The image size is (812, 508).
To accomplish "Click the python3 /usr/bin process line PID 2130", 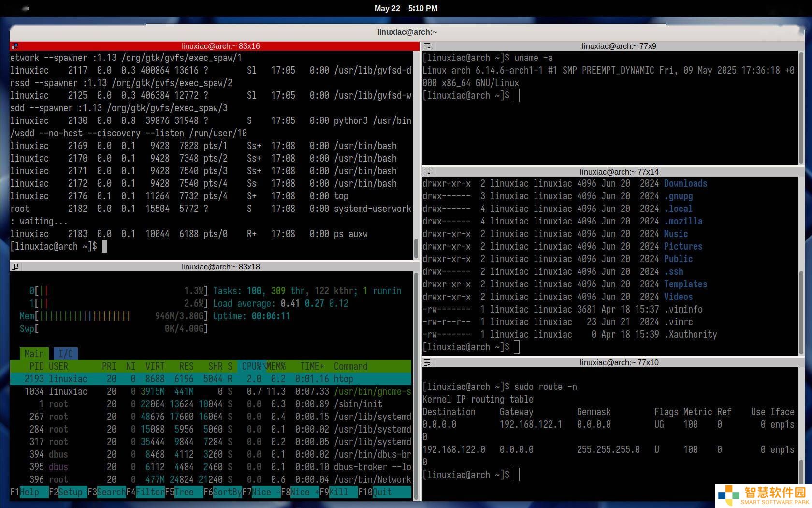I will pyautogui.click(x=211, y=120).
